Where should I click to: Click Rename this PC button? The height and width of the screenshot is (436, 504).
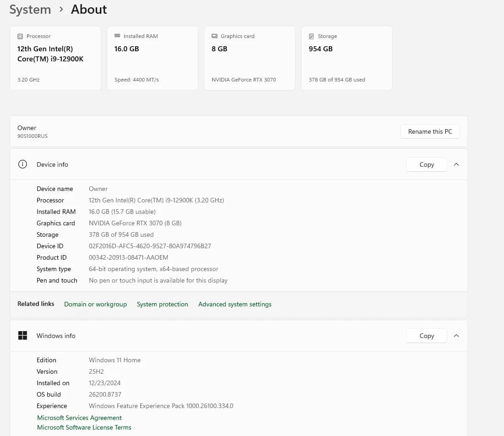[430, 131]
